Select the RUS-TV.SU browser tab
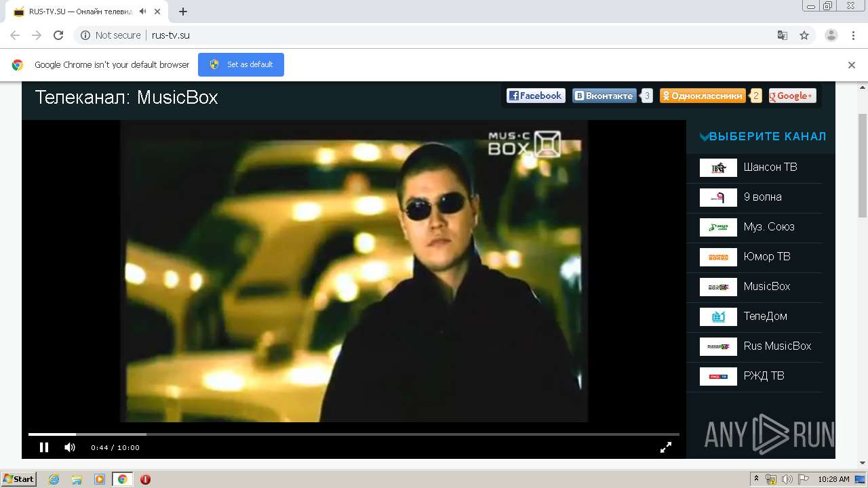Screen dimensions: 868x488 coord(88,12)
